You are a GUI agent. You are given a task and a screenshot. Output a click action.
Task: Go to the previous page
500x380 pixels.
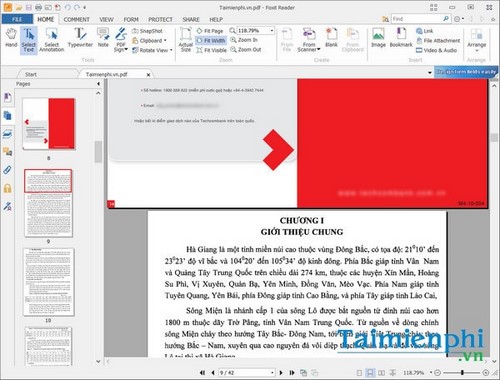click(213, 372)
